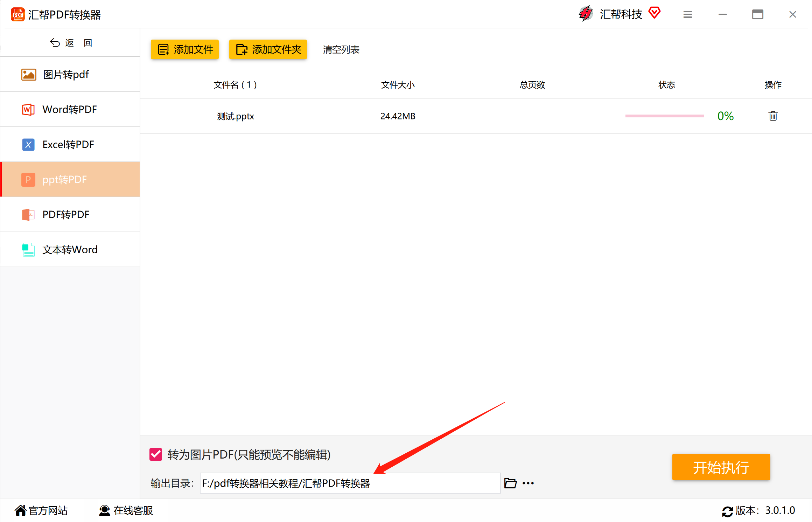Click the 操作 column header

(x=773, y=85)
